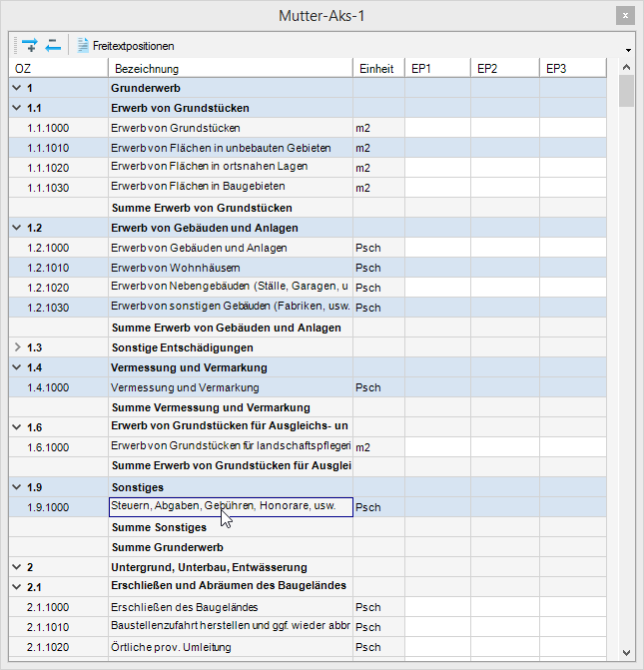Image resolution: width=644 pixels, height=670 pixels.
Task: Click EP3 cell of row 1.1.1030
Action: [x=573, y=188]
